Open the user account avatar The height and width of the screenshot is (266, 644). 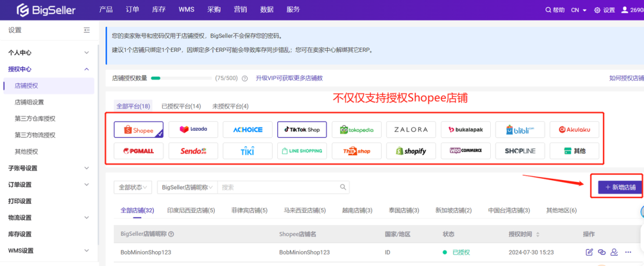(x=625, y=10)
